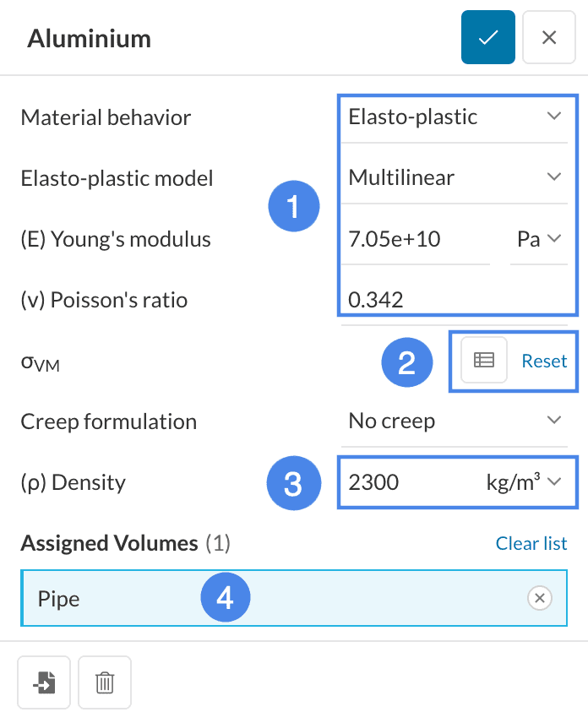The height and width of the screenshot is (723, 588).
Task: Click the numbered marker 2 badge
Action: pyautogui.click(x=406, y=362)
